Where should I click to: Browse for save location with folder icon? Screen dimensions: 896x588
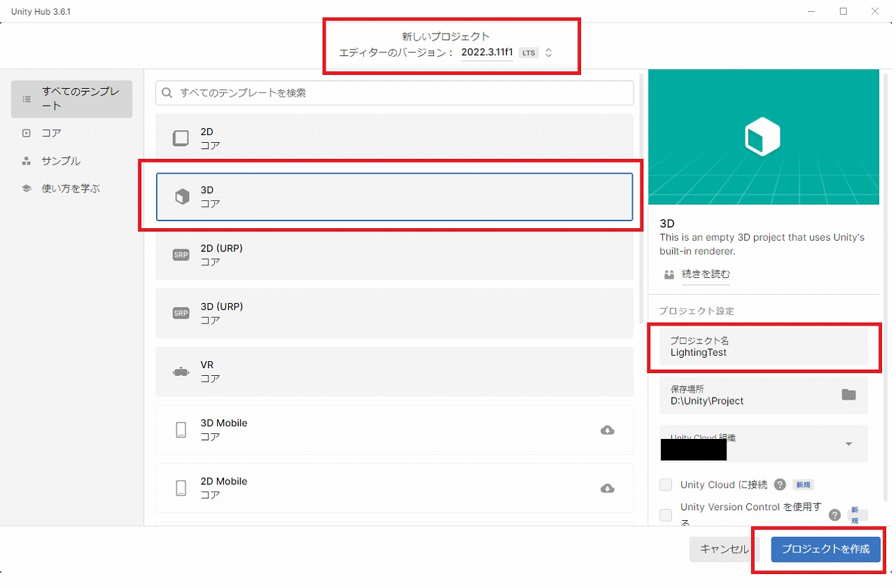848,395
